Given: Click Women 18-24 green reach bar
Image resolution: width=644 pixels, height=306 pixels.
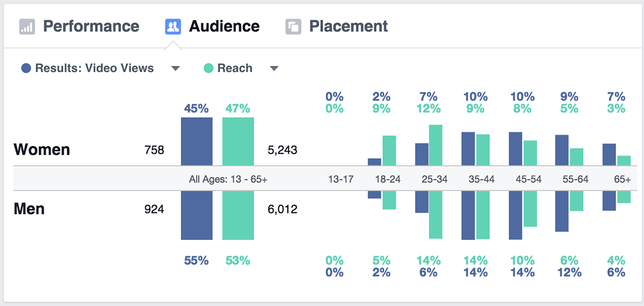Looking at the screenshot, I should [389, 151].
